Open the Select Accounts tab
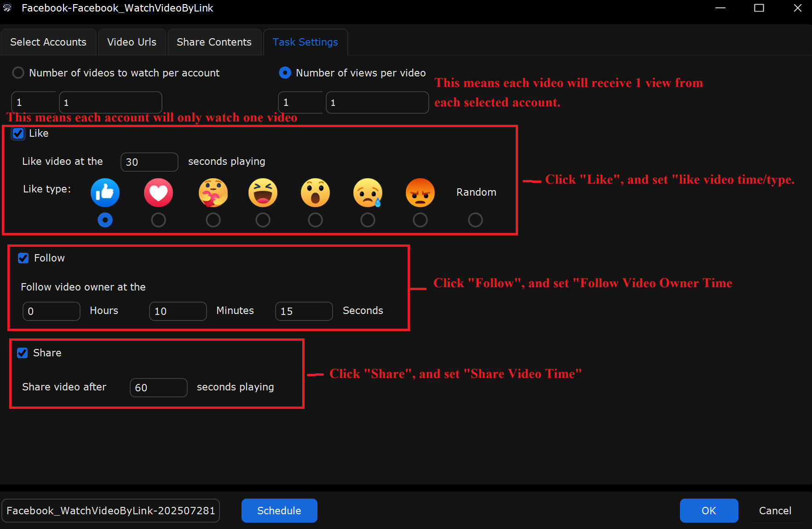 tap(48, 42)
